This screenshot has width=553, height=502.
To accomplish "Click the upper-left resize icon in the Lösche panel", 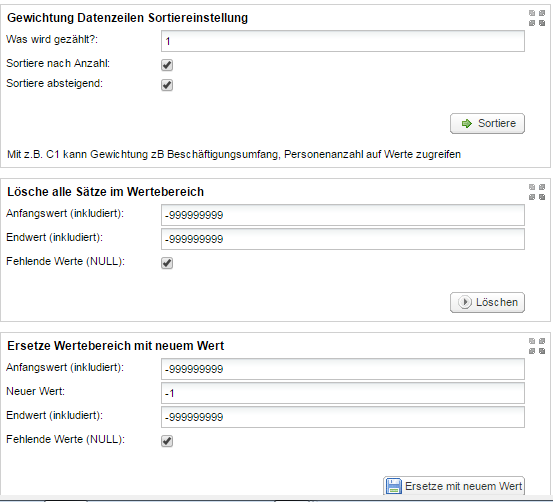I will (532, 187).
